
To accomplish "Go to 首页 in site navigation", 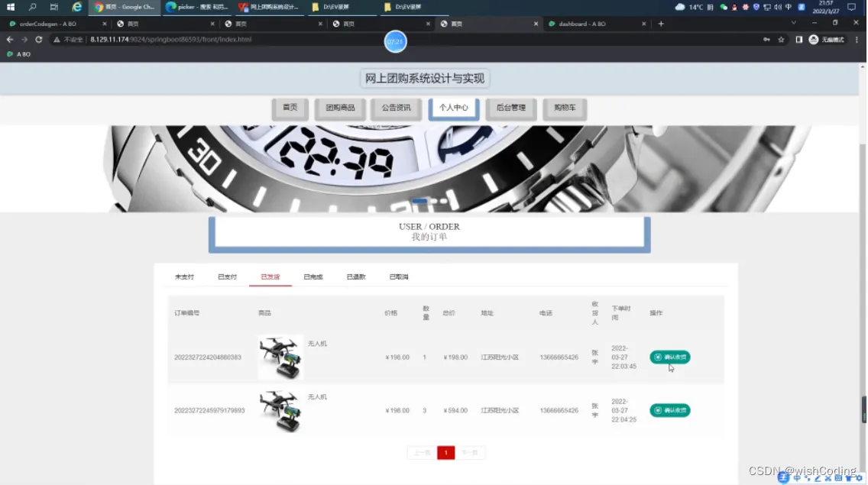I will point(290,108).
